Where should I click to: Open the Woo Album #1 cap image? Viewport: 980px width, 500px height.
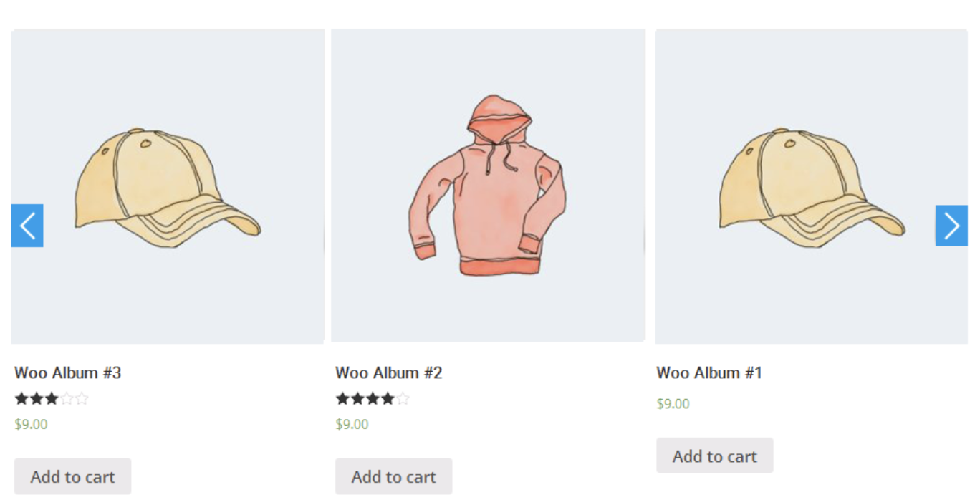812,188
